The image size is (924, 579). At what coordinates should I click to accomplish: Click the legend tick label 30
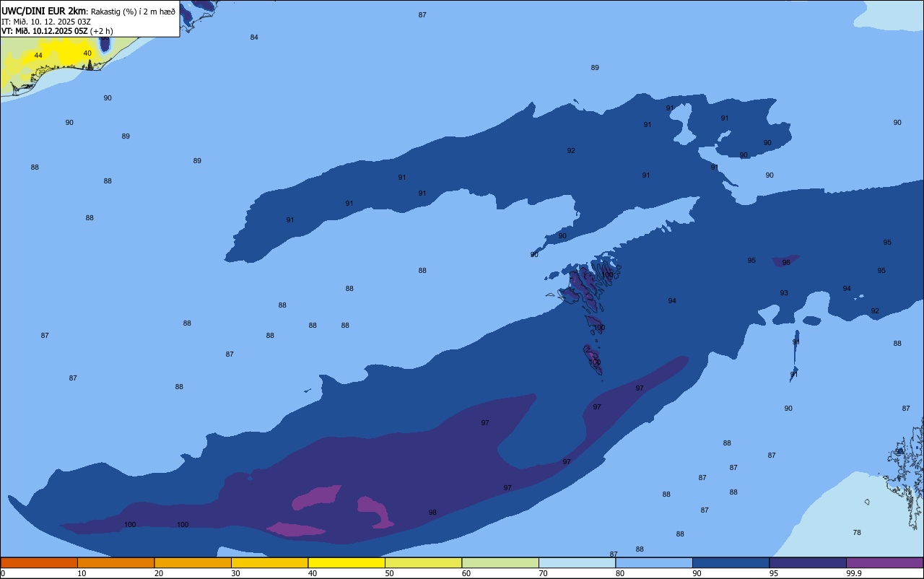235,573
